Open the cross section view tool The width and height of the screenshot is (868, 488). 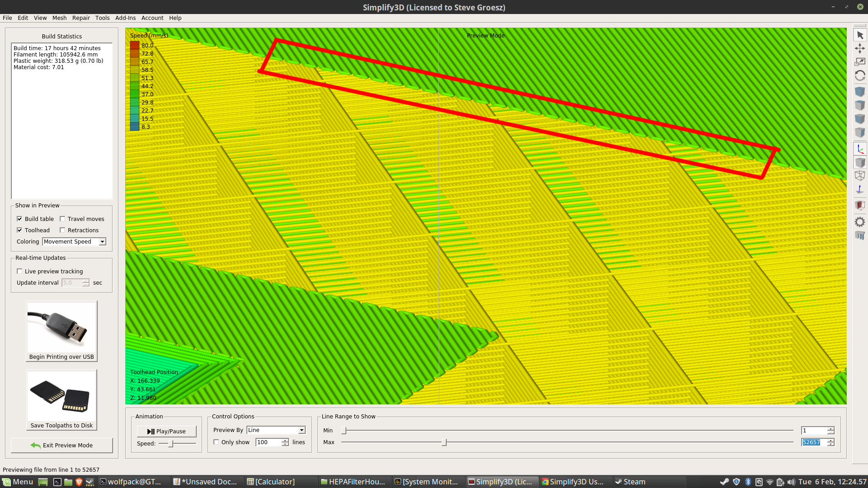(x=860, y=206)
